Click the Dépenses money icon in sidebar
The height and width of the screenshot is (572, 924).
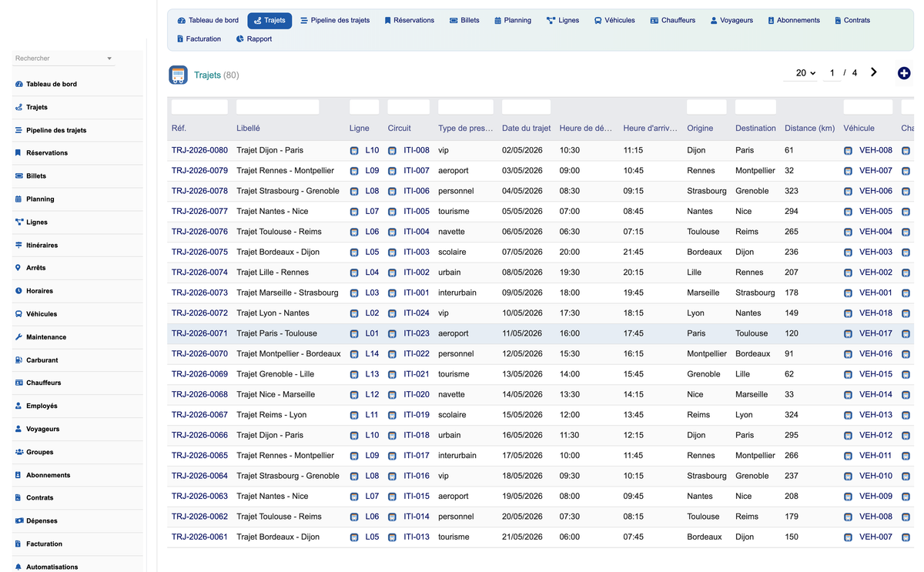coord(18,520)
